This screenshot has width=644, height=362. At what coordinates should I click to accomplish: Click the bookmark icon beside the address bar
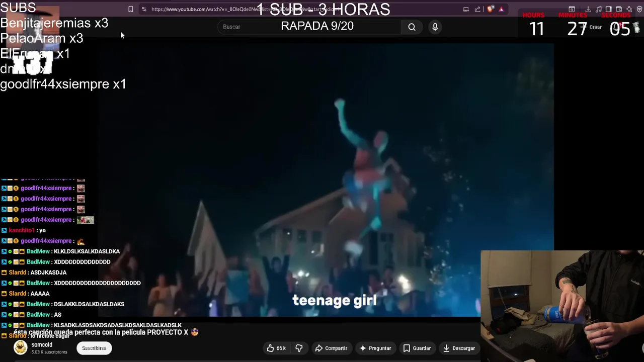[x=130, y=9]
